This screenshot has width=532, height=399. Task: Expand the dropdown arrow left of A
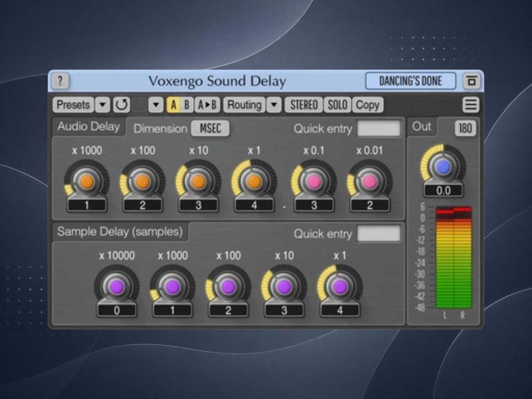click(x=156, y=105)
